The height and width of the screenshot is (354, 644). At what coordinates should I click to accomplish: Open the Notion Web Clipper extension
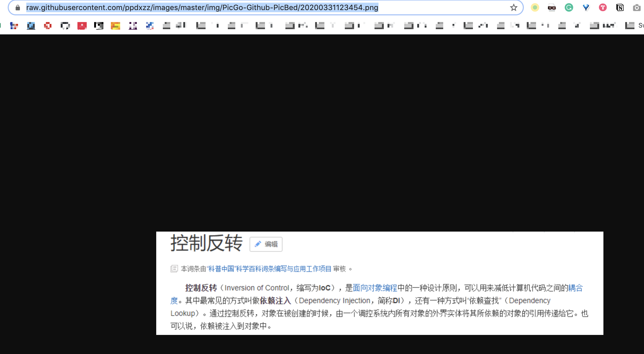click(x=620, y=8)
